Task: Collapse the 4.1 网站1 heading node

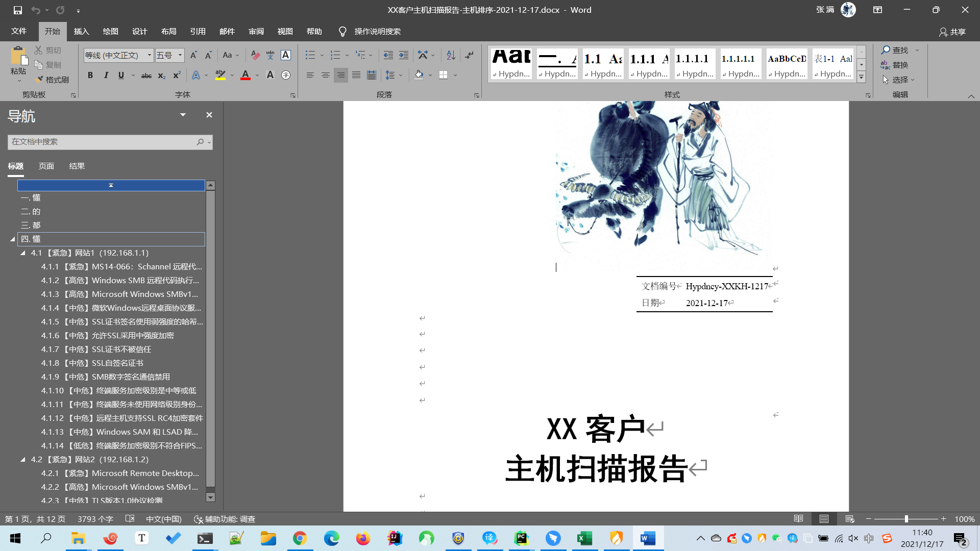Action: tap(23, 253)
